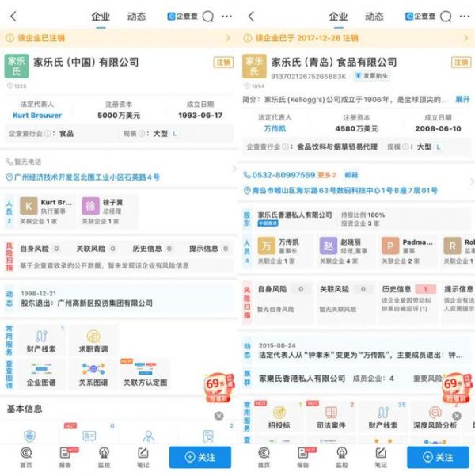The image size is (475, 476).
Task: Expand the 该企业已注销 notice banner
Action: coord(119,38)
